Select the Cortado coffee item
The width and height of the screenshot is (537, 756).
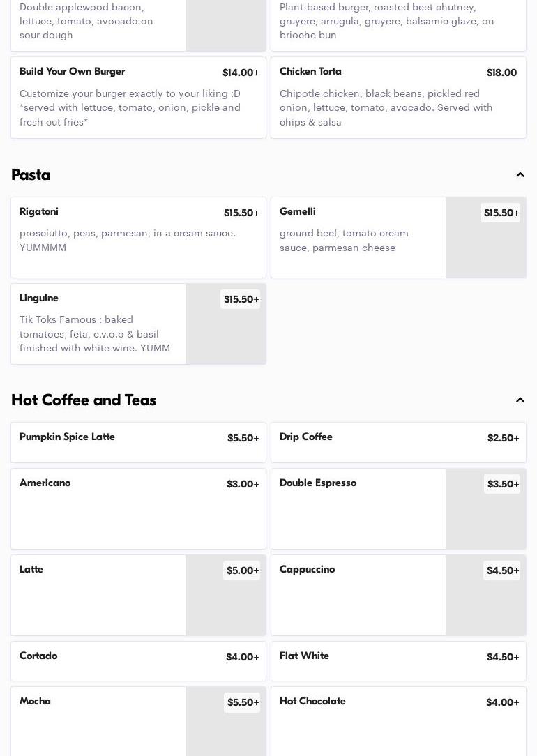[x=138, y=660]
